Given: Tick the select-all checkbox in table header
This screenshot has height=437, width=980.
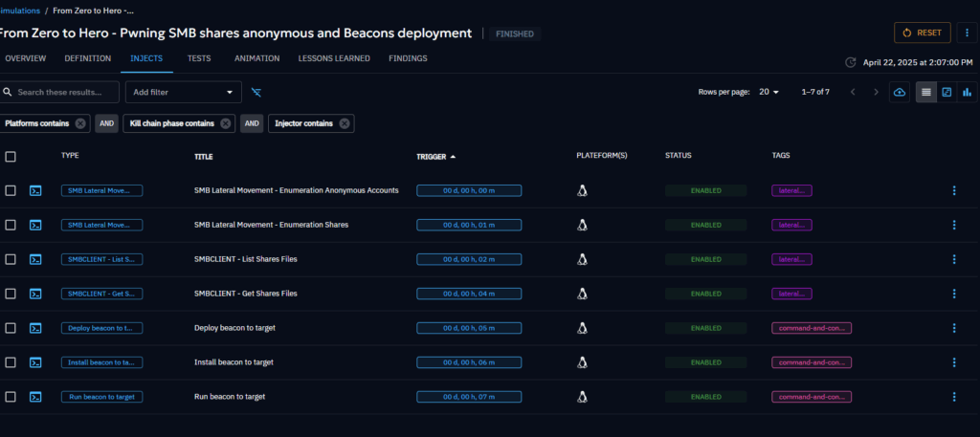Looking at the screenshot, I should [x=11, y=156].
